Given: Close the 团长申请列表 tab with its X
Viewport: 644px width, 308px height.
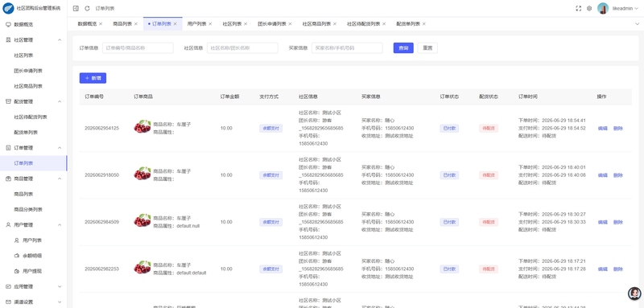Looking at the screenshot, I should click(x=290, y=24).
